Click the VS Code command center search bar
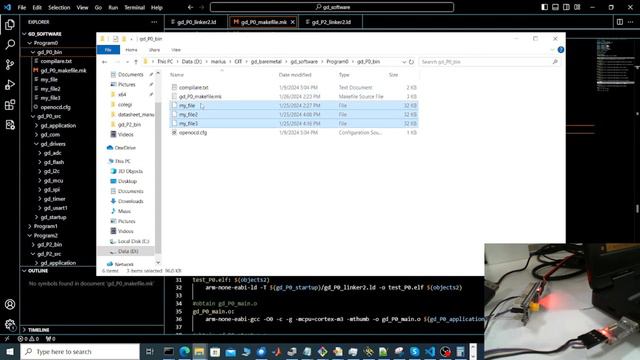This screenshot has height=360, width=640. (332, 7)
